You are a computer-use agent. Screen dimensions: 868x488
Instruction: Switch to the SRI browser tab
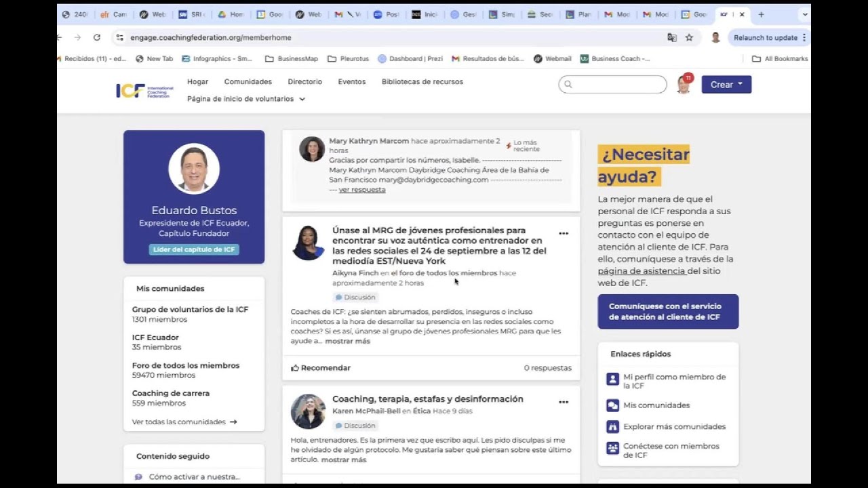pyautogui.click(x=192, y=14)
